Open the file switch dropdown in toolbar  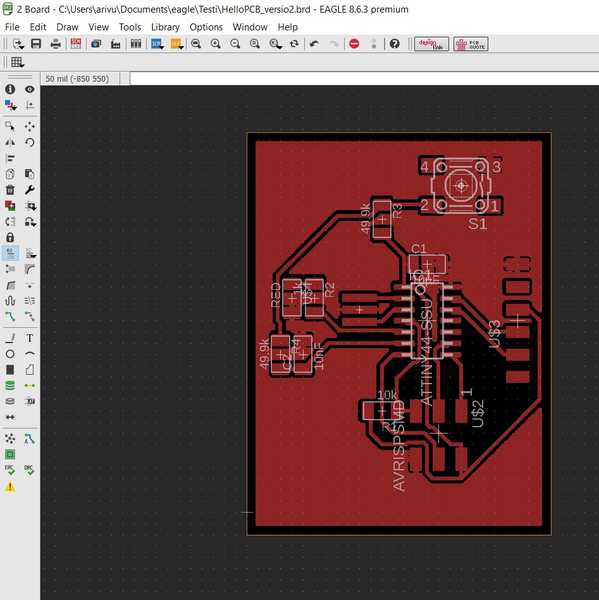[x=18, y=44]
